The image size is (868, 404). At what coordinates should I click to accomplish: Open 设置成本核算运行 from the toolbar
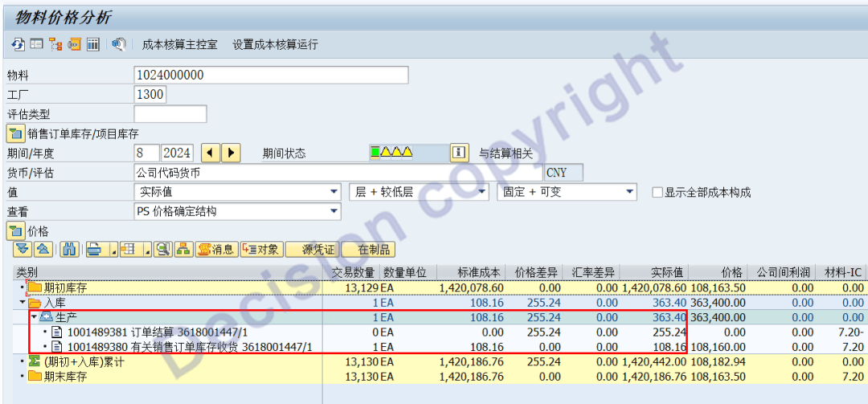coord(275,44)
